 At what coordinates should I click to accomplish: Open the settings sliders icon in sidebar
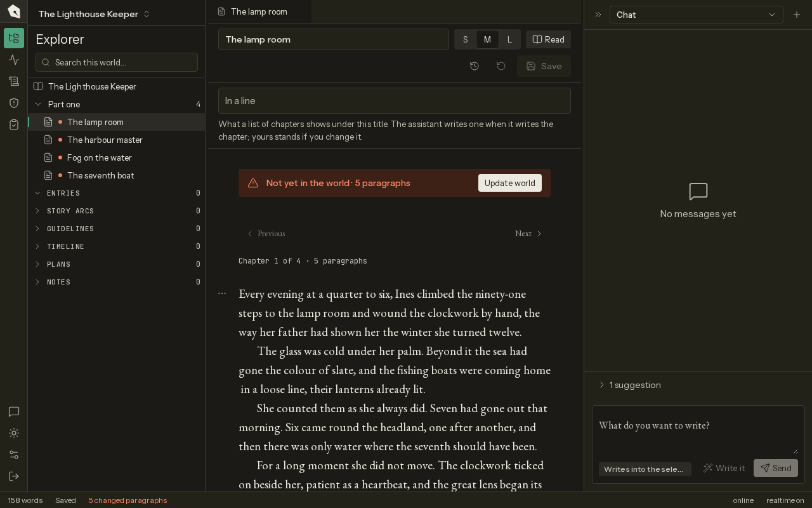coord(14,455)
